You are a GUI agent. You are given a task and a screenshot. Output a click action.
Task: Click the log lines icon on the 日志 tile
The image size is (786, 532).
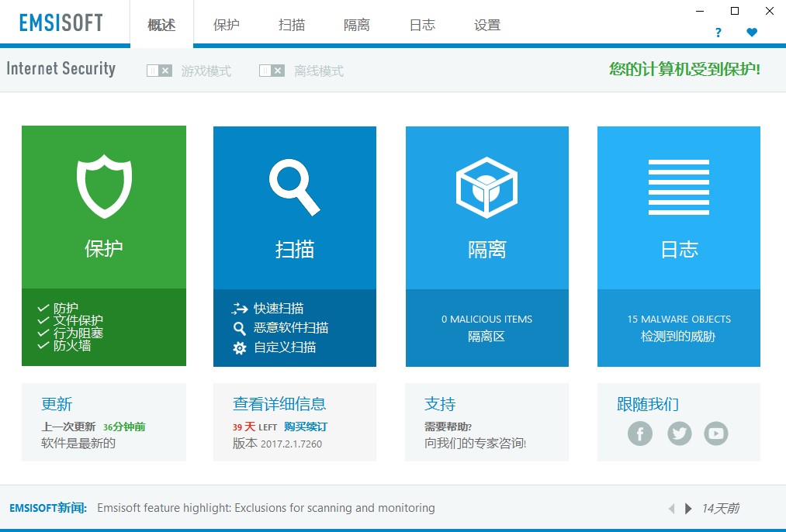679,187
